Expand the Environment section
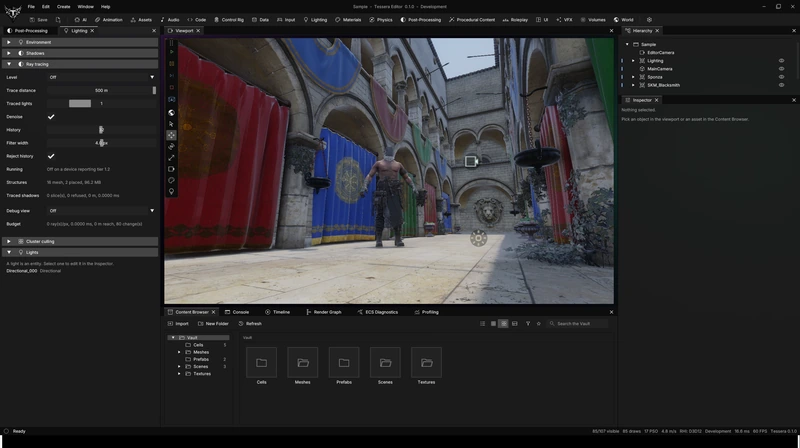 [x=80, y=42]
